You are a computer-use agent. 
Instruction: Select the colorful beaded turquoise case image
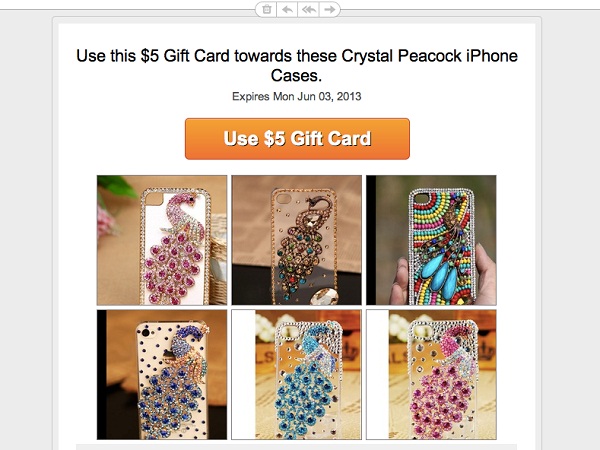pos(431,240)
